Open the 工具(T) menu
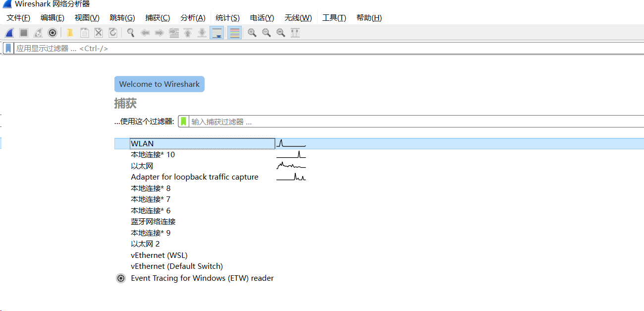Screen dimensions: 644x311 click(x=334, y=18)
